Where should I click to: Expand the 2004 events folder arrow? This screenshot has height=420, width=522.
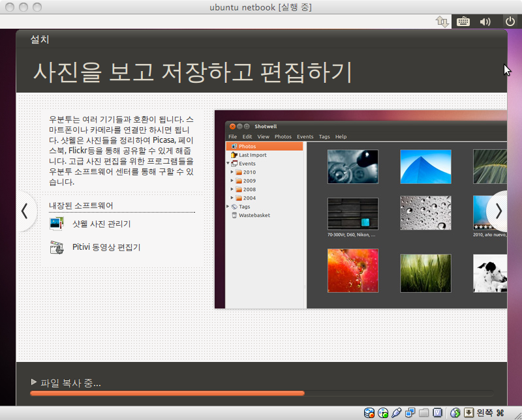click(x=232, y=198)
